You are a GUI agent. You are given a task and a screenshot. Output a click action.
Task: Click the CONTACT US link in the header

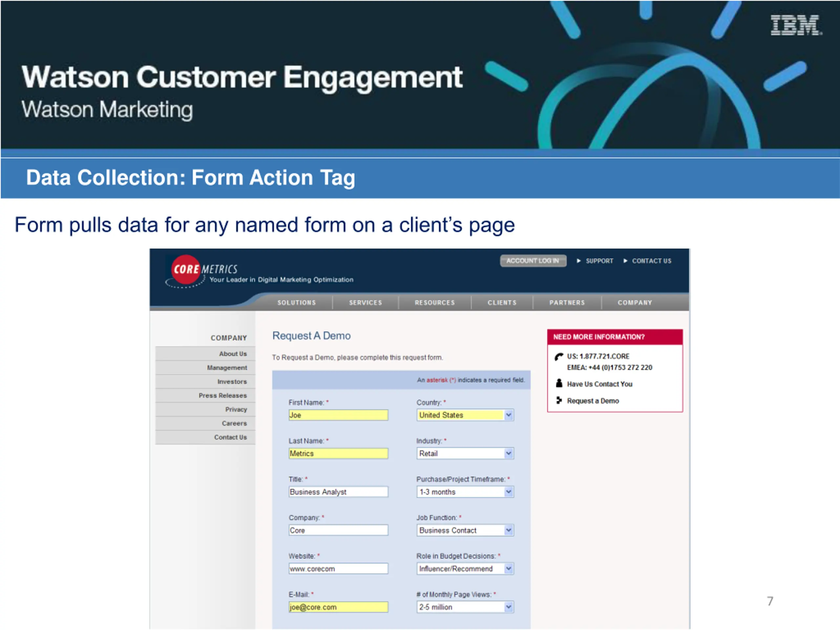pyautogui.click(x=652, y=261)
